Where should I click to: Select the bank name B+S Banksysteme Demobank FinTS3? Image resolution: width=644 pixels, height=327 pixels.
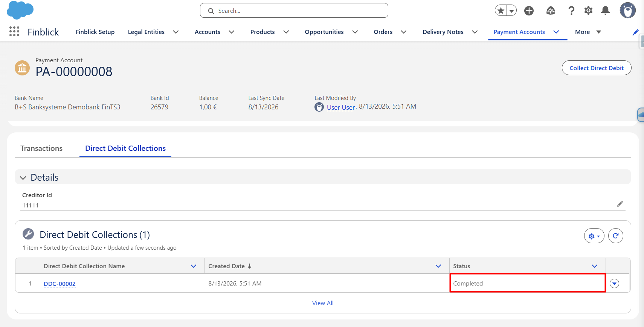[x=67, y=107]
